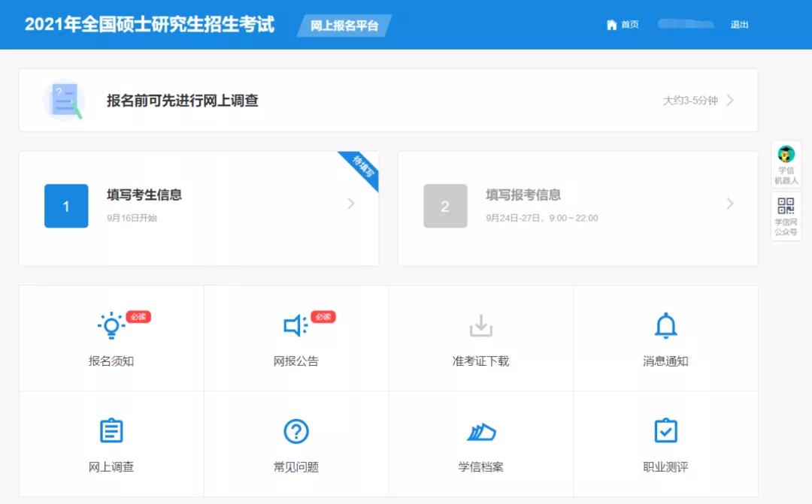Click the 准考证下载 download icon
The image size is (812, 504).
(x=480, y=323)
